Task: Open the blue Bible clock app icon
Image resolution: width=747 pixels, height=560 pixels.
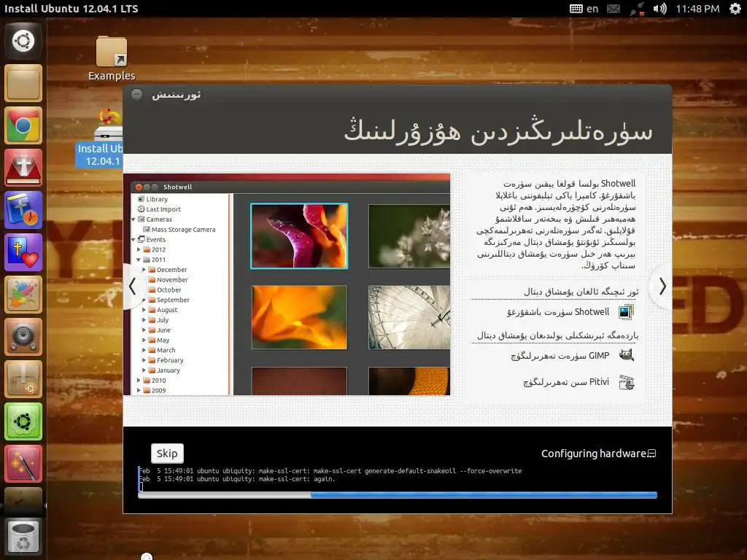Action: (23, 210)
